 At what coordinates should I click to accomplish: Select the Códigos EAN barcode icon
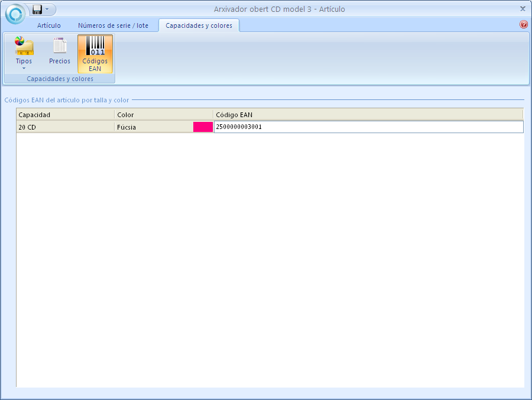tap(95, 53)
